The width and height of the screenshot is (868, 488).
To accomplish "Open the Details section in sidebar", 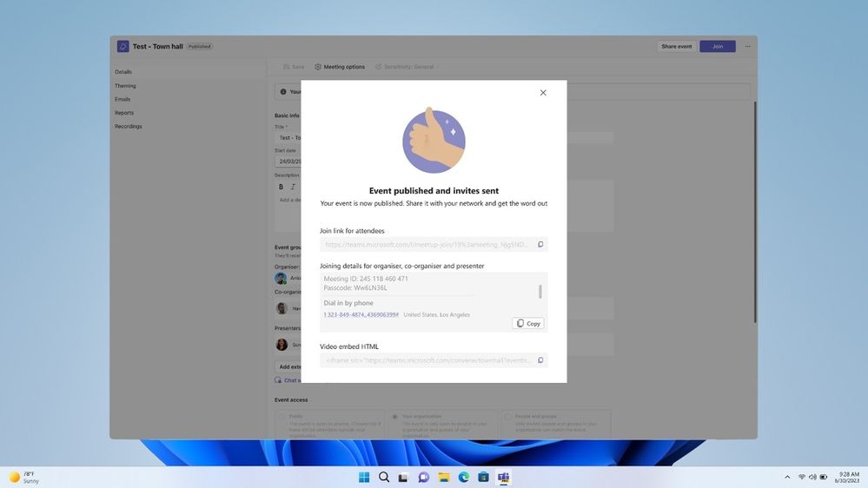I will [x=123, y=72].
